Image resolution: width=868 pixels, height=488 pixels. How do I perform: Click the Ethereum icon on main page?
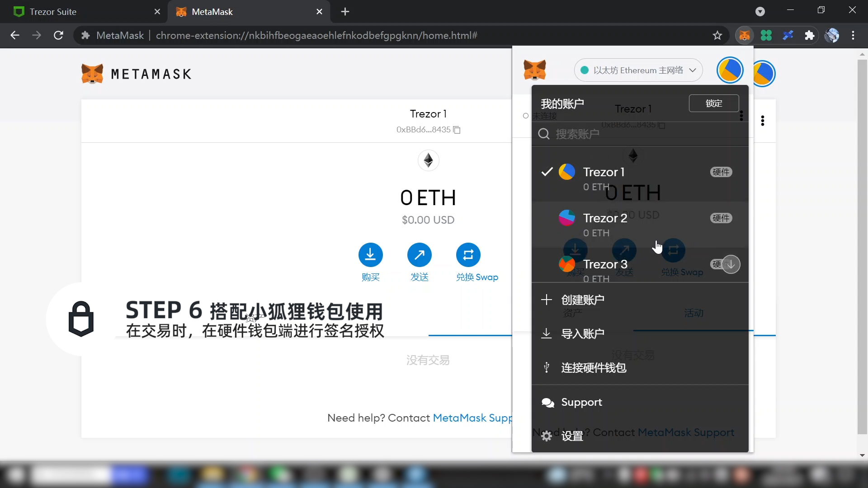coord(429,160)
